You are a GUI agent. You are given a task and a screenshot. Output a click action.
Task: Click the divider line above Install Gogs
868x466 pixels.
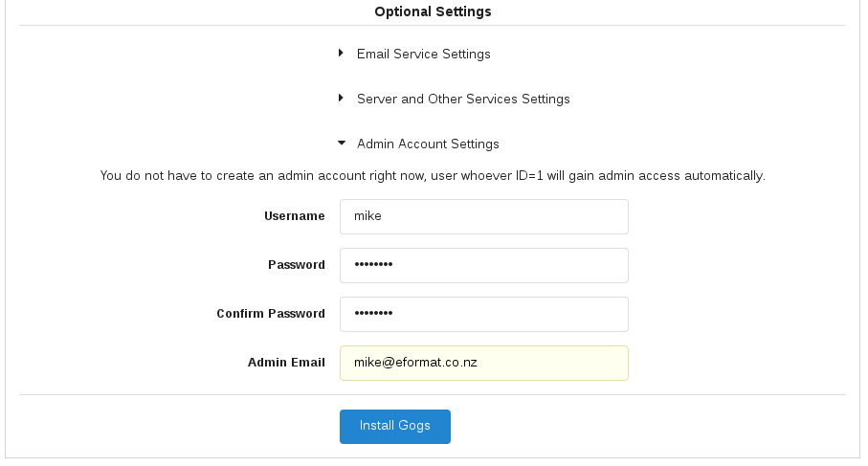coord(433,394)
